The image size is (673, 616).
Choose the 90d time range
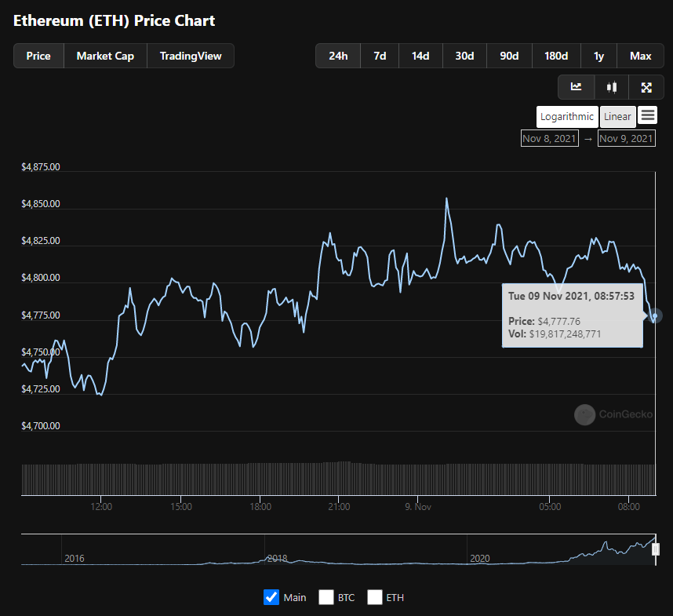pos(510,56)
